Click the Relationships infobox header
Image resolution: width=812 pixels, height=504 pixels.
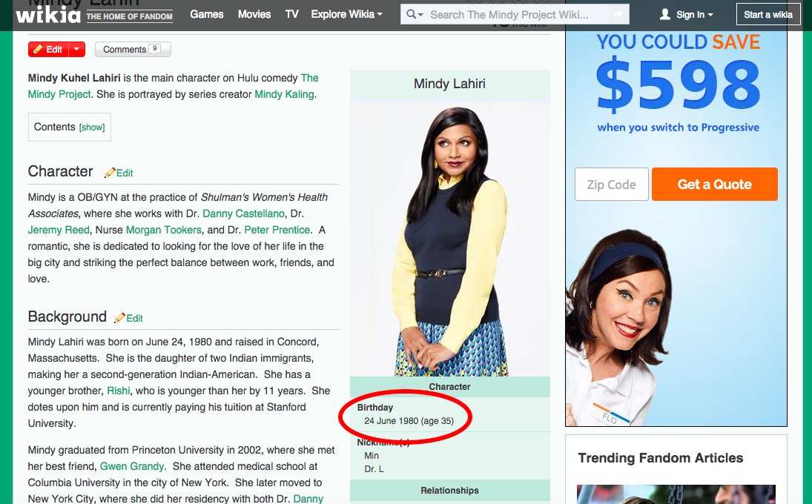[449, 490]
